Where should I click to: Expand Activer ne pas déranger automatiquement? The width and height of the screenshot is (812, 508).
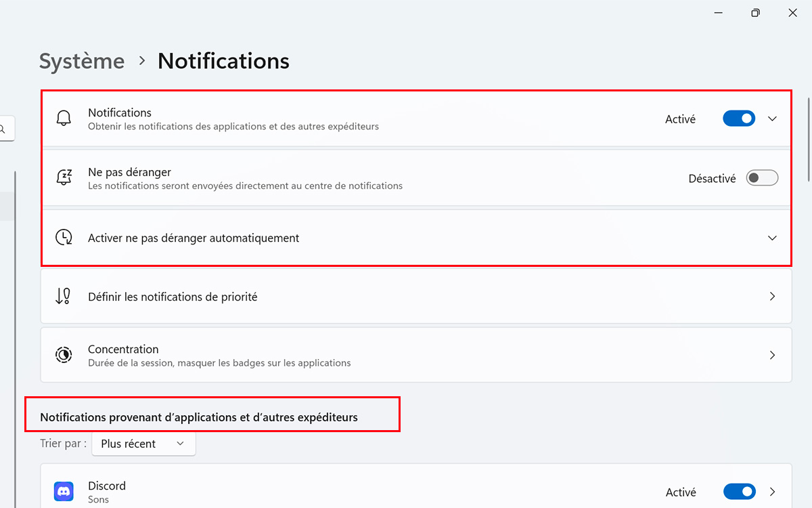pos(772,238)
